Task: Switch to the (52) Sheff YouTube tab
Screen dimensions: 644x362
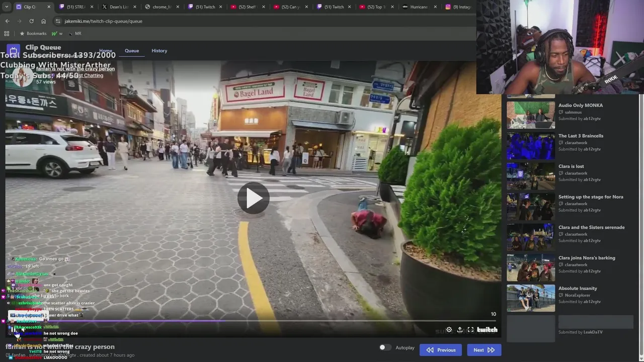Action: tap(248, 7)
